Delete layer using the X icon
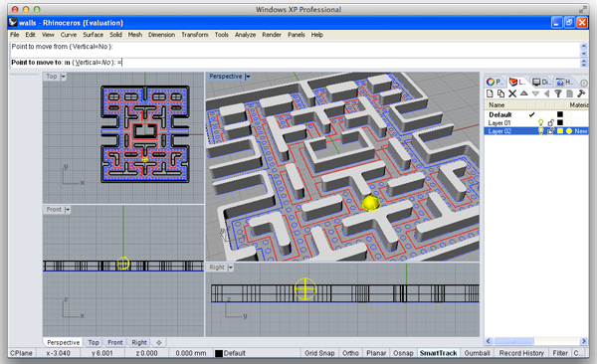Screen dimensions: 597x364 (512, 93)
